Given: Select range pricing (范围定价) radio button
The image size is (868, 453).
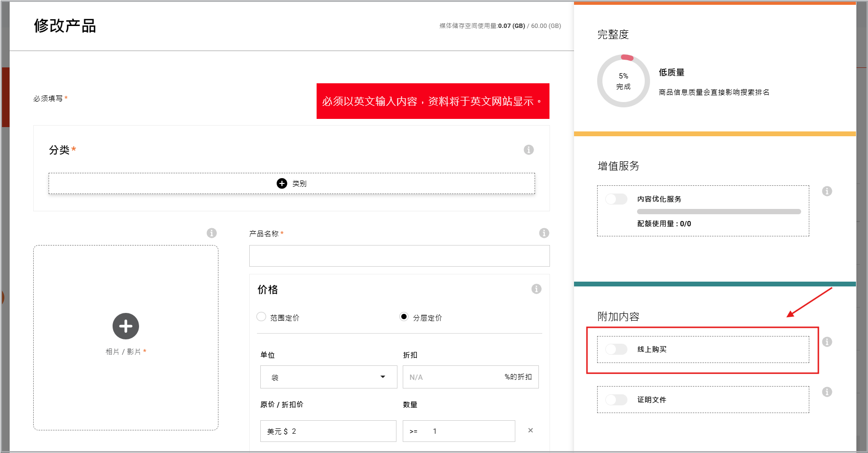Looking at the screenshot, I should [x=261, y=316].
